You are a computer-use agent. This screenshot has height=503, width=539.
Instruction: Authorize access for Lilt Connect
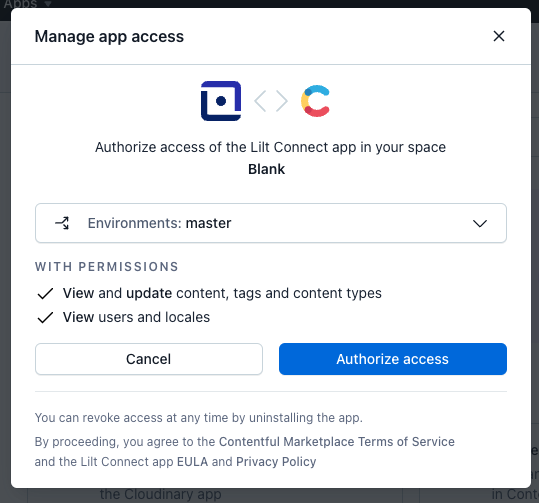[x=393, y=359]
